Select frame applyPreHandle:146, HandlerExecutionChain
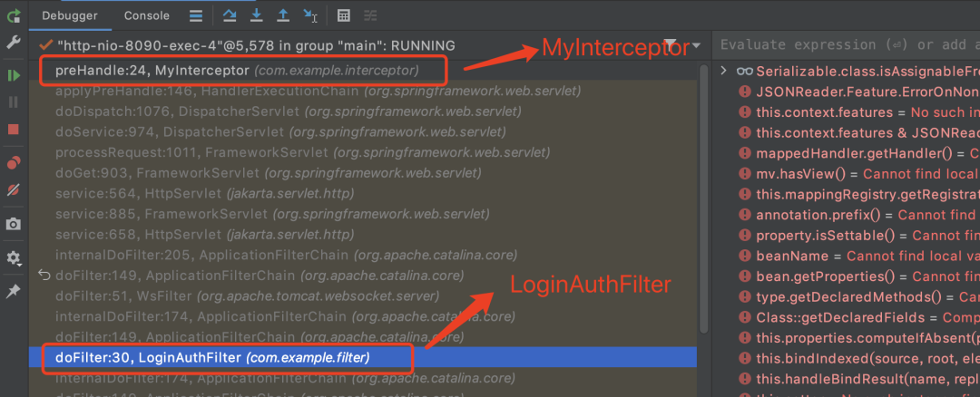The image size is (980, 397). (x=362, y=92)
